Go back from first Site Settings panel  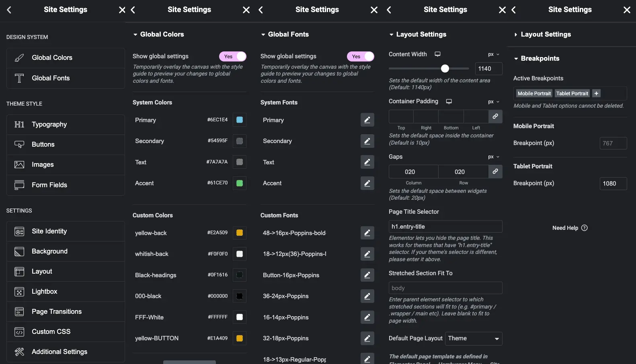[x=9, y=10]
